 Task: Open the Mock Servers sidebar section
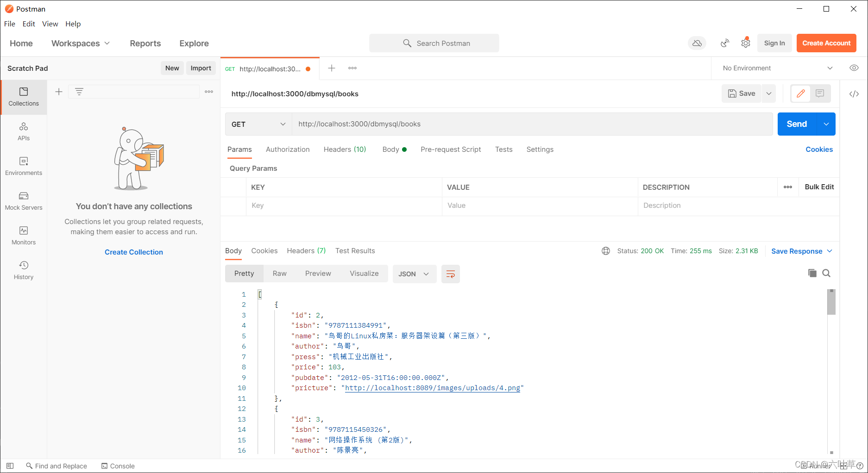(x=24, y=201)
